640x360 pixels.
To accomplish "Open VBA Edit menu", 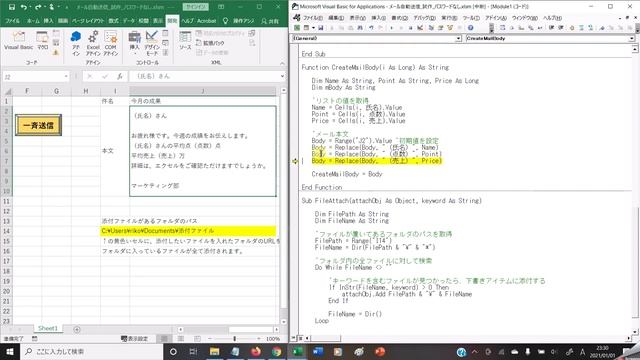I will [x=336, y=18].
